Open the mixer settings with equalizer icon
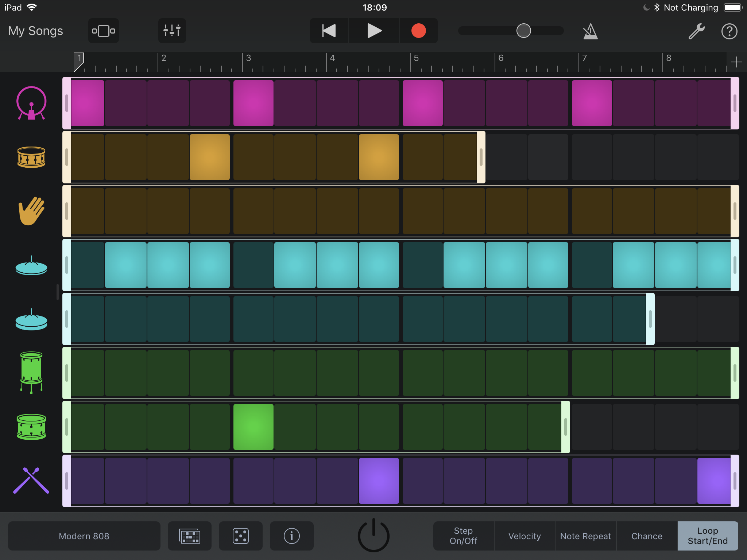 coord(171,30)
